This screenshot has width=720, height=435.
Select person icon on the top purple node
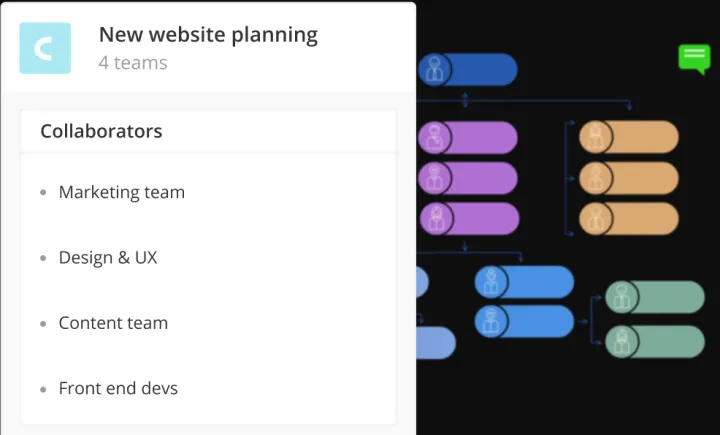435,137
